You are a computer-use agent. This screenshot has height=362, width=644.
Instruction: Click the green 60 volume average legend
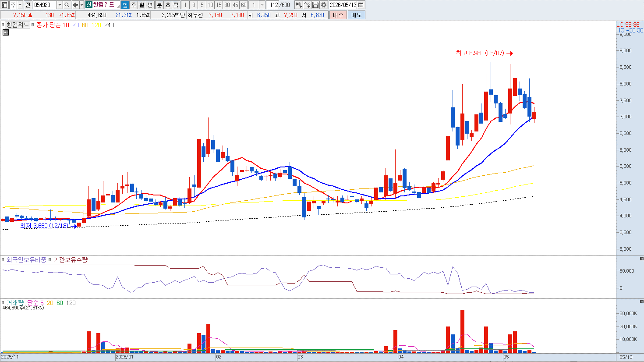tap(60, 303)
